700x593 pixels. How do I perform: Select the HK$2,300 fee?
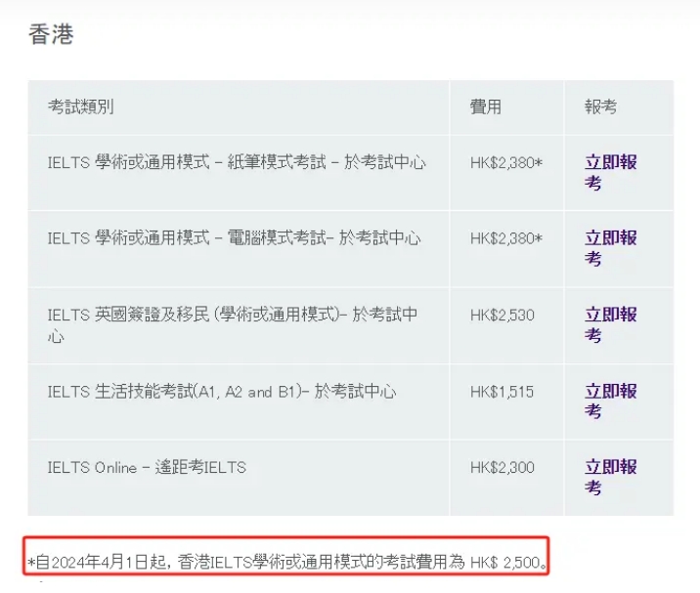click(x=502, y=467)
